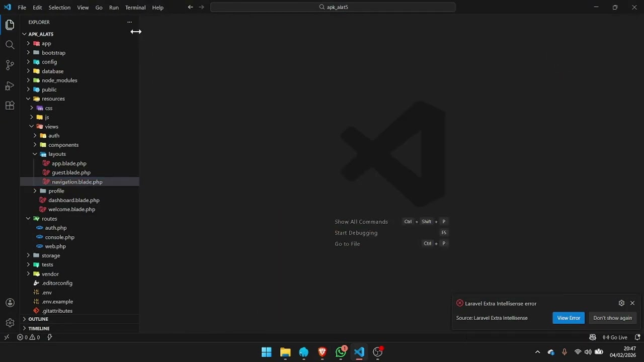
Task: Click the VS Code logo in title bar
Action: click(7, 7)
